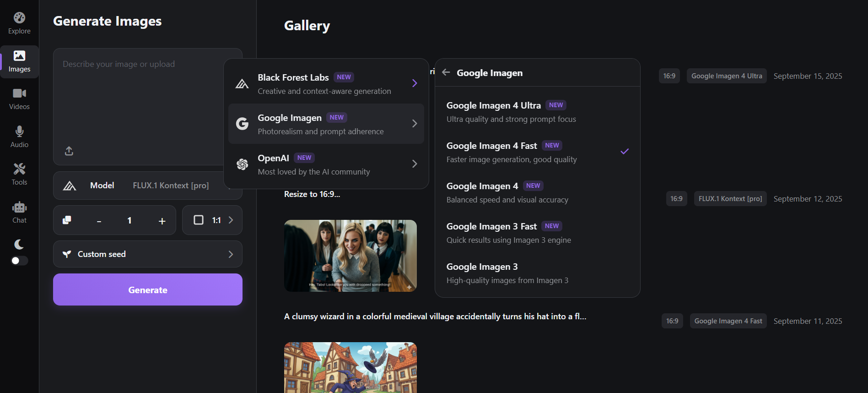Click the September 12, 2025 date
Screen dimensions: 868x393
[808, 199]
